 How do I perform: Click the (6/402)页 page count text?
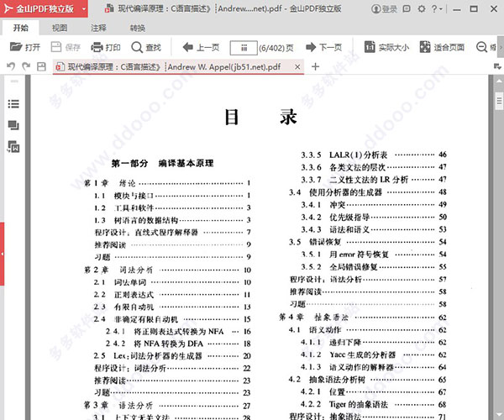coord(276,48)
